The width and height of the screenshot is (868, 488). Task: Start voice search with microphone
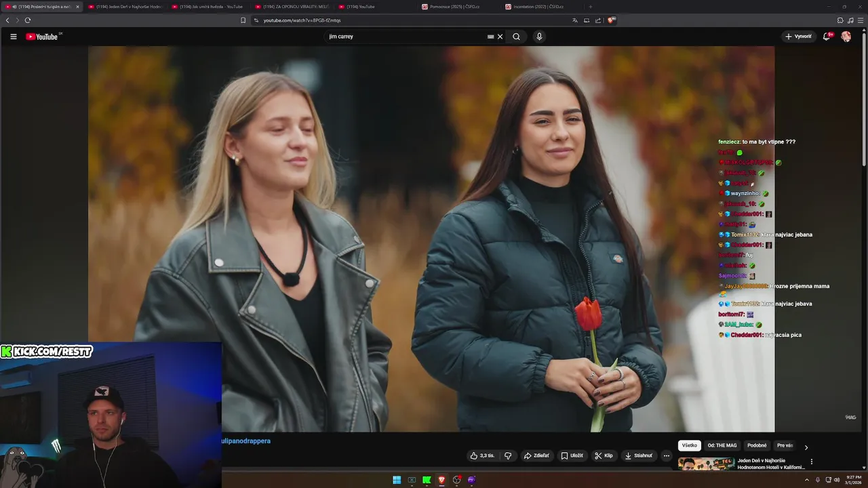[x=539, y=37]
